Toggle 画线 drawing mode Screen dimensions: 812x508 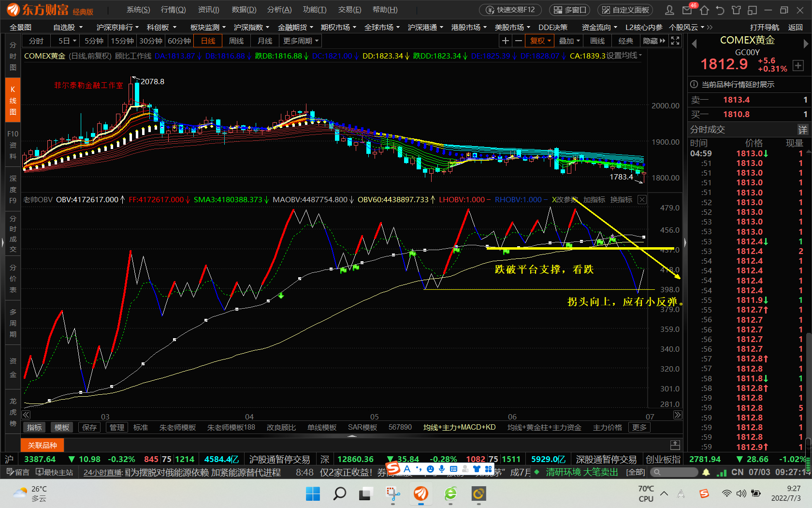pos(597,41)
